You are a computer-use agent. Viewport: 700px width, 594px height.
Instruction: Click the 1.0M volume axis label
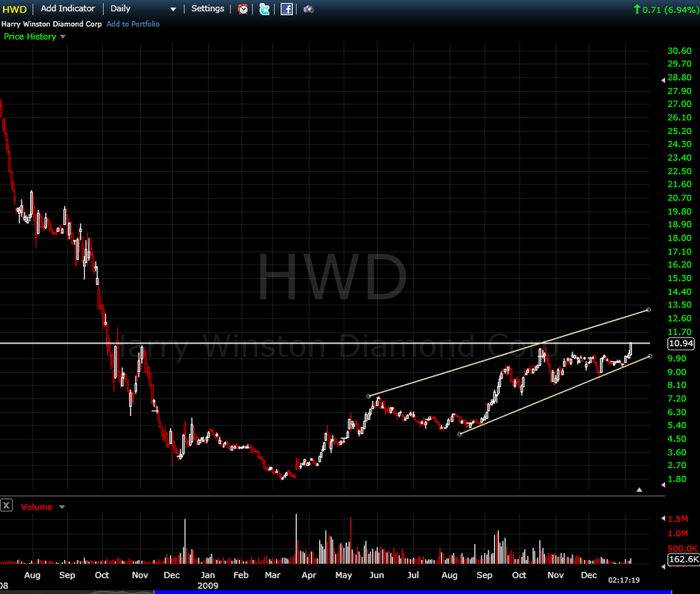[678, 534]
